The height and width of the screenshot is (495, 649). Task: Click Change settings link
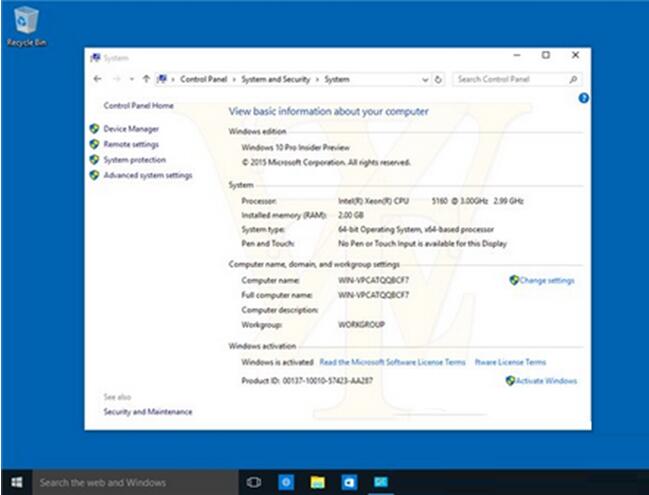pos(547,281)
